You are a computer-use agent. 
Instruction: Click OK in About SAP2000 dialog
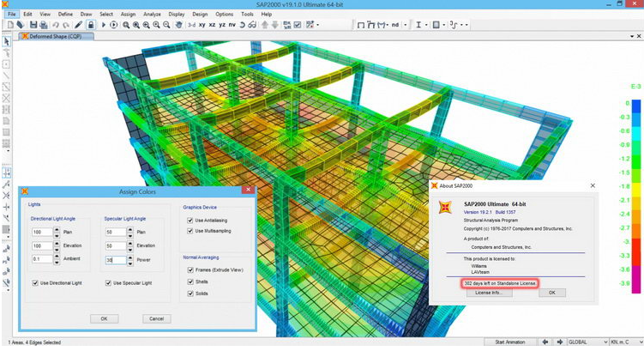click(552, 293)
